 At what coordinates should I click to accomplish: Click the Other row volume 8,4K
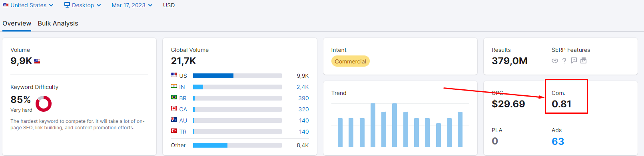pyautogui.click(x=303, y=145)
